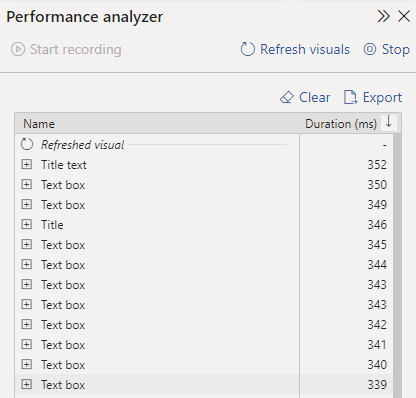Screen dimensions: 416x398
Task: Click the 350 duration value
Action: 377,185
